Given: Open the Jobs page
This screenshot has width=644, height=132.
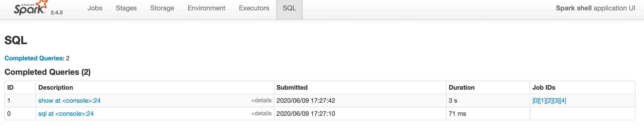Looking at the screenshot, I should (95, 8).
